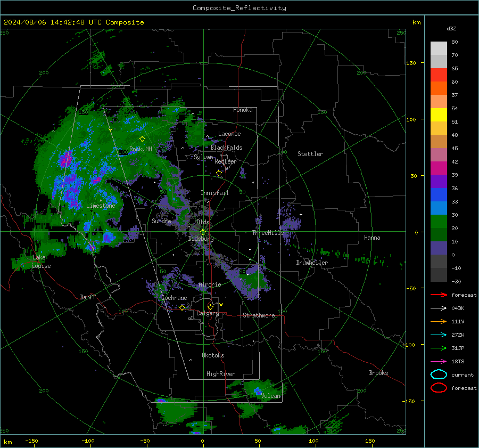Click the Strathmore town label
Screen dimensions: 479x448
click(259, 315)
